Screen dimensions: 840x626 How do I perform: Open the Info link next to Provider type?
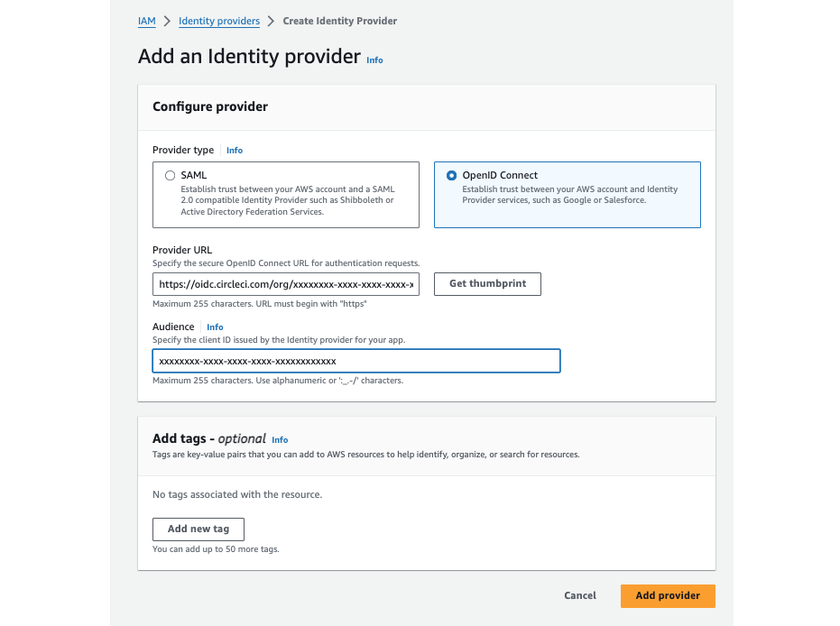click(235, 150)
